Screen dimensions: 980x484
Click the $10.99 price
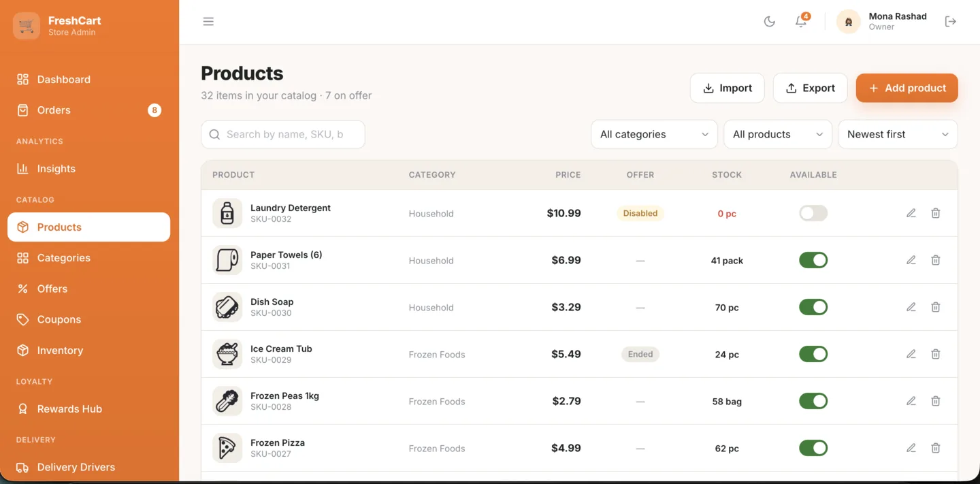564,213
